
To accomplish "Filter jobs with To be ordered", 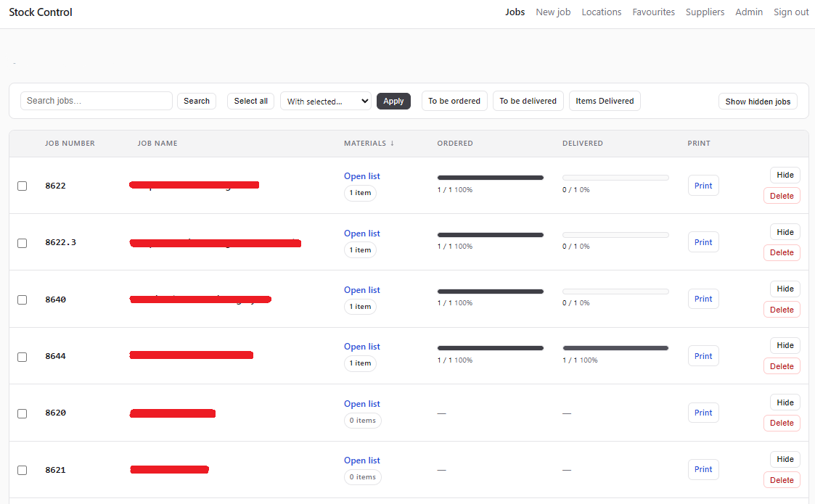I will (x=454, y=101).
